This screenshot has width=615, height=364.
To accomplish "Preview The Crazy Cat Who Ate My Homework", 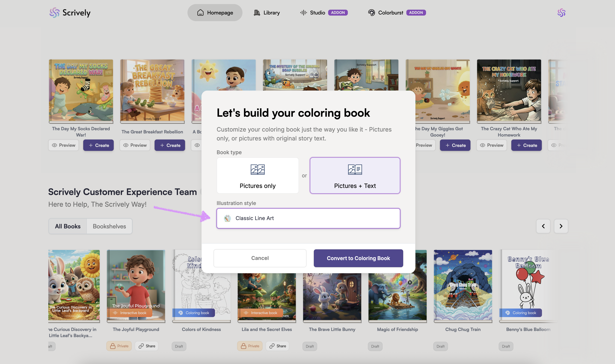I will coord(491,145).
